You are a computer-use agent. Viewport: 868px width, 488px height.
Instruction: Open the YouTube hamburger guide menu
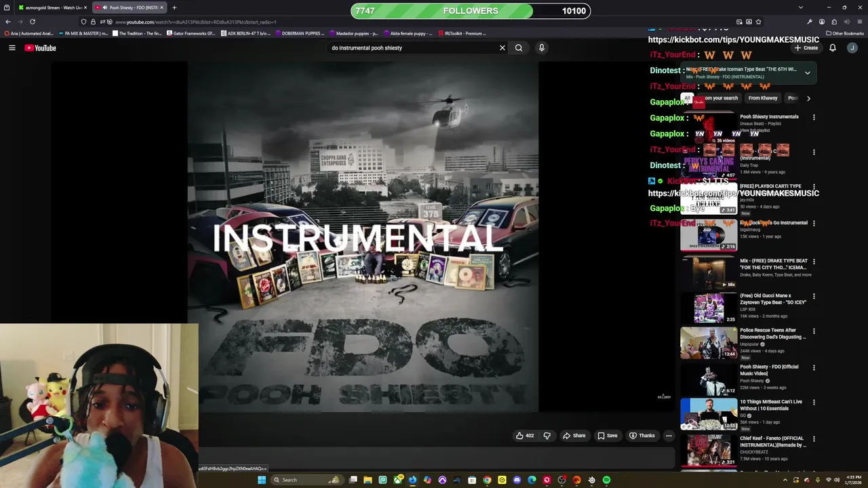click(x=12, y=48)
